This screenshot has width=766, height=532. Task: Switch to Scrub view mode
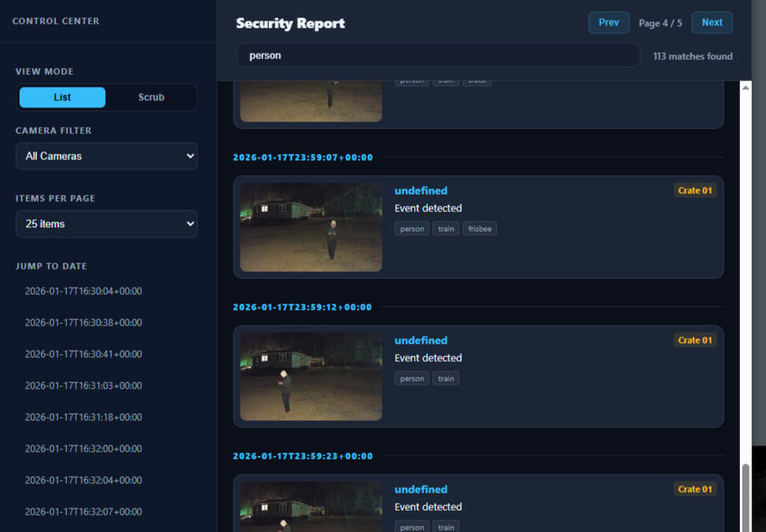click(x=151, y=98)
